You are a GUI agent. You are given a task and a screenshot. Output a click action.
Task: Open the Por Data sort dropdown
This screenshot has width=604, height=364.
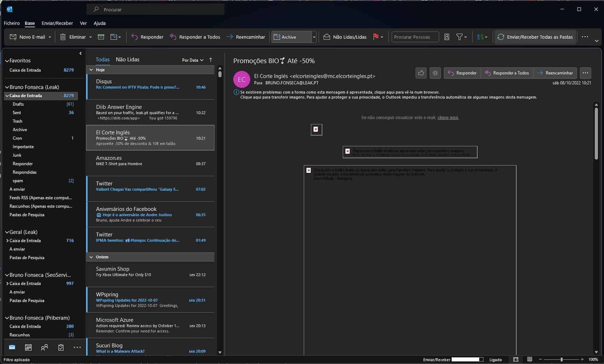192,60
